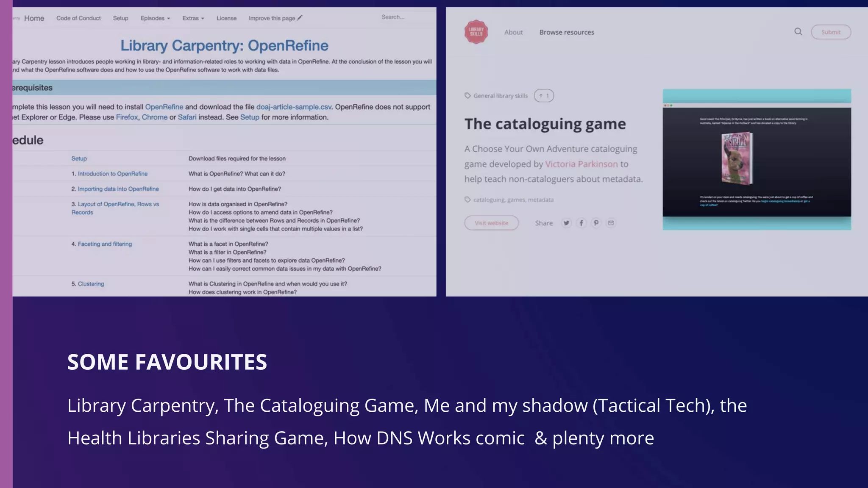Open the Setup link in the prerequisites text

[250, 117]
